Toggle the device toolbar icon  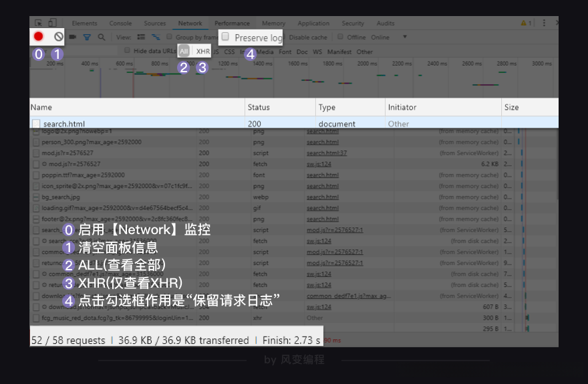pyautogui.click(x=52, y=23)
